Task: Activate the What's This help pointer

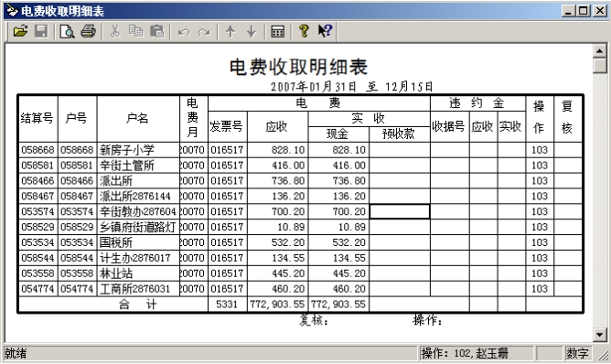Action: [x=325, y=31]
